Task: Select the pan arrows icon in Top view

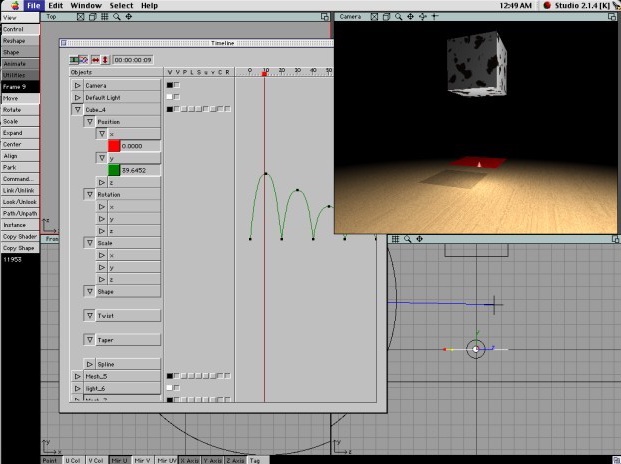Action: tap(129, 17)
